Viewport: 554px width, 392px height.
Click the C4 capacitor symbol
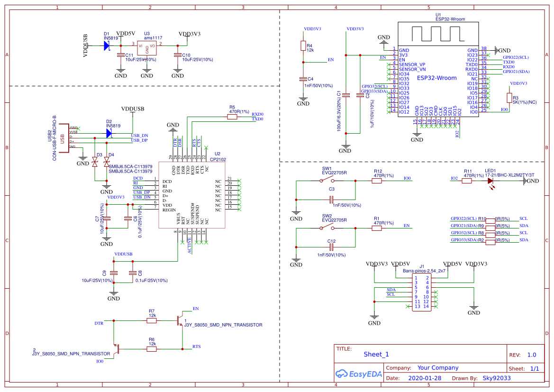coord(303,79)
